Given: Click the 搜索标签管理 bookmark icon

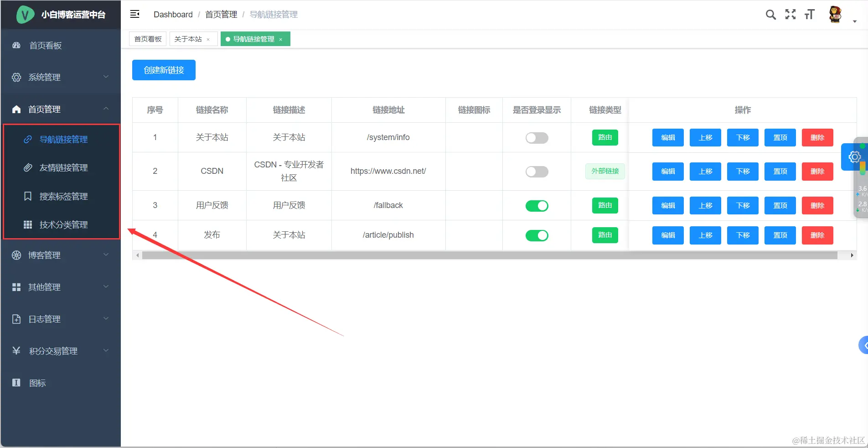Looking at the screenshot, I should point(28,196).
